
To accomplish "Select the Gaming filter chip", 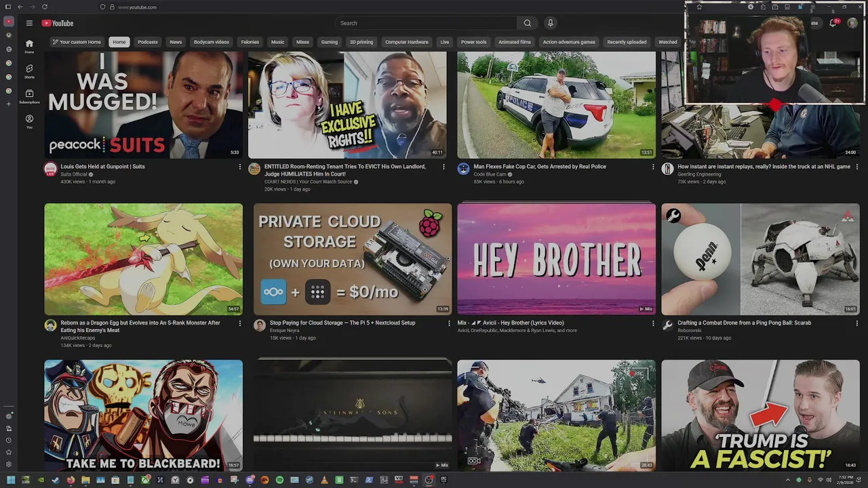I will coord(330,42).
